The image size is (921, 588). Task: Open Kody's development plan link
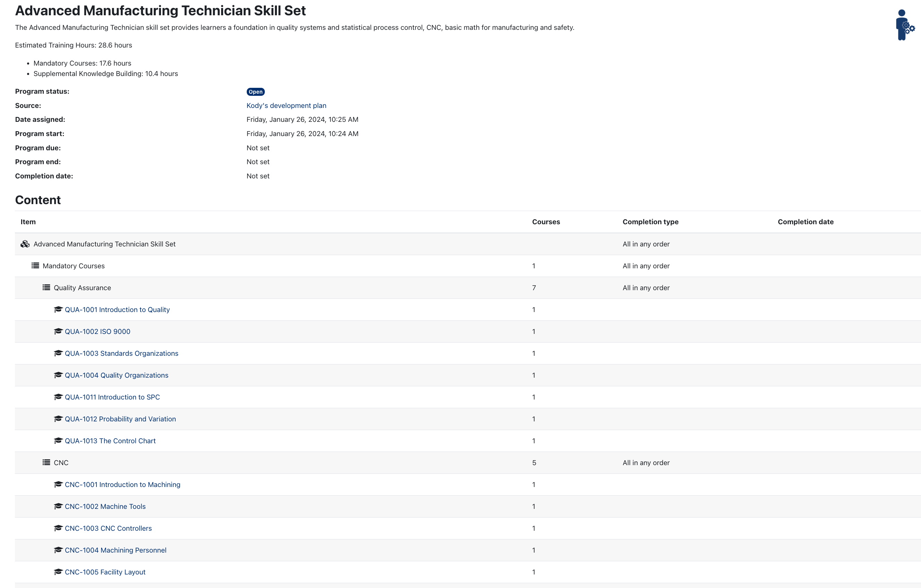click(x=286, y=106)
